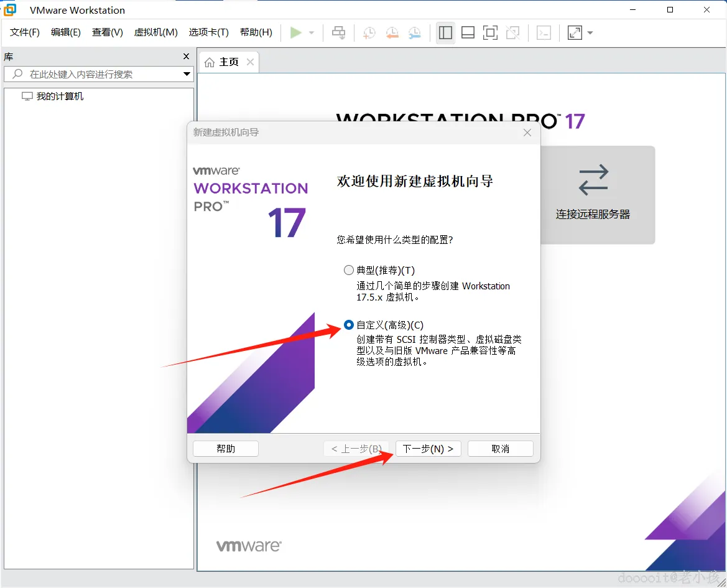Open the stretch display dropdown arrow

(590, 33)
